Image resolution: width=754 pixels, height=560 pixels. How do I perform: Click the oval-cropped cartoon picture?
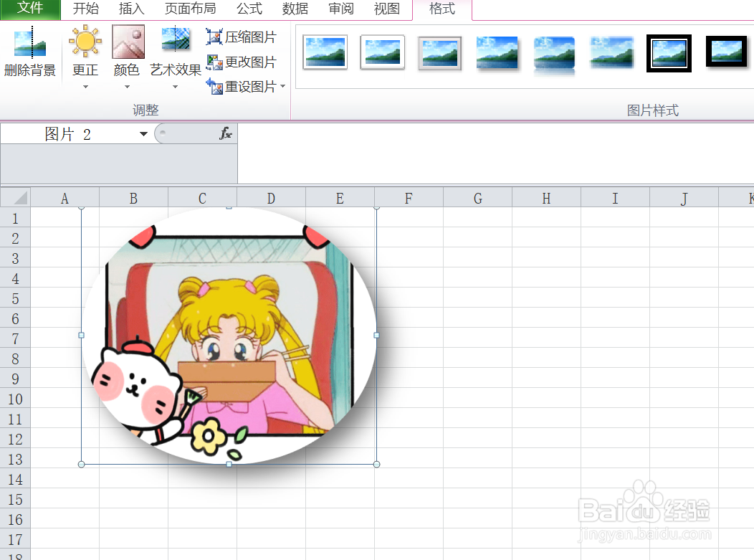pos(229,336)
